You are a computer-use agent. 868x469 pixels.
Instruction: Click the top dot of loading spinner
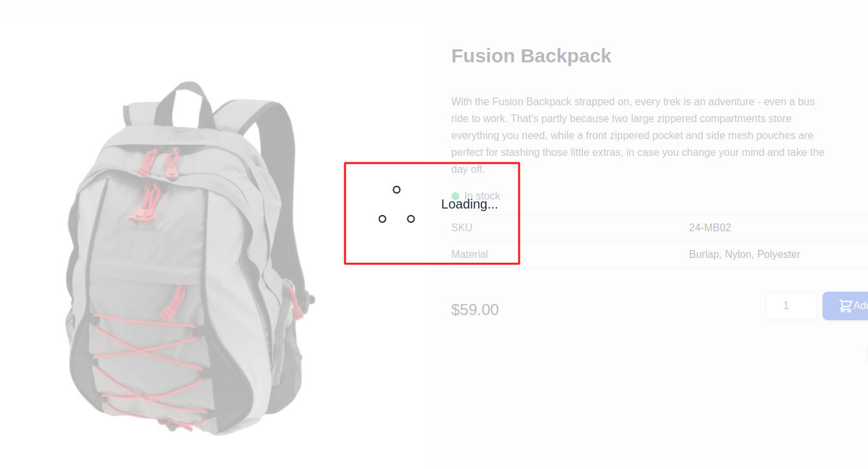click(x=396, y=190)
